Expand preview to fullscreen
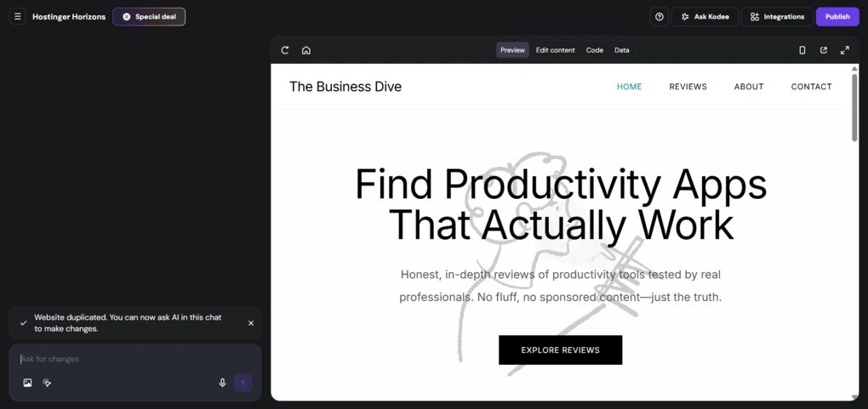The image size is (868, 409). pyautogui.click(x=845, y=50)
